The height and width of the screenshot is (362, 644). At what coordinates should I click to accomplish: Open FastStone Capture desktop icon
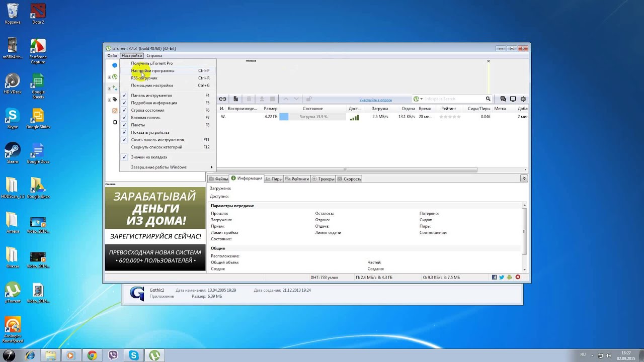[x=38, y=51]
